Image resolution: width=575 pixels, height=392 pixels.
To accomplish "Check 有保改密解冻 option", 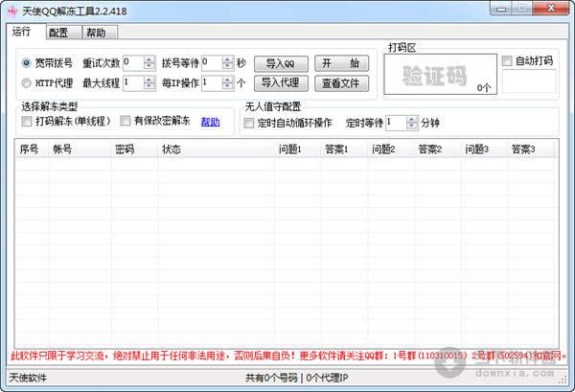I will 125,121.
